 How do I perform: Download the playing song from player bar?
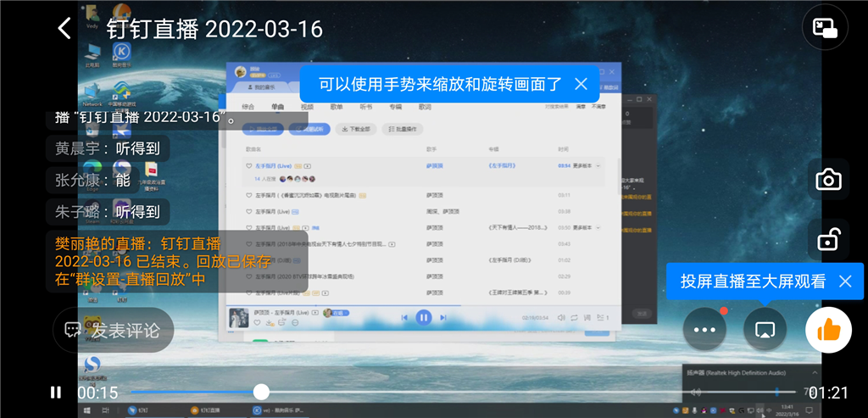click(x=270, y=323)
